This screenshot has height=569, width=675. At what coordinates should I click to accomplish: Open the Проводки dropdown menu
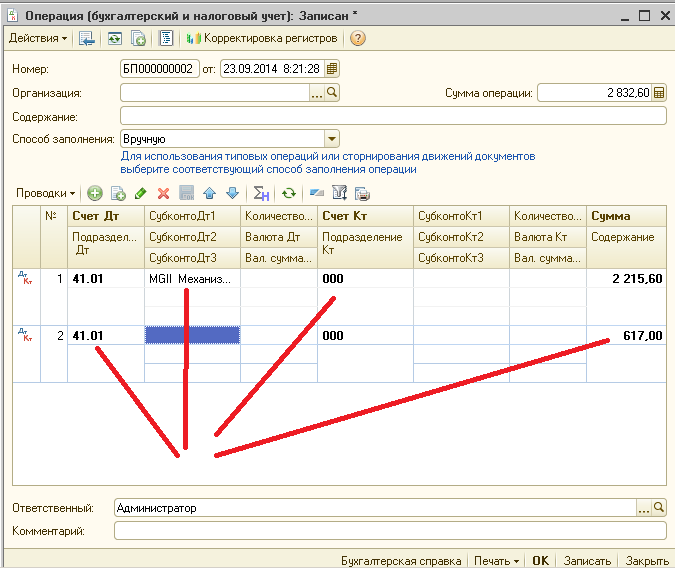46,193
